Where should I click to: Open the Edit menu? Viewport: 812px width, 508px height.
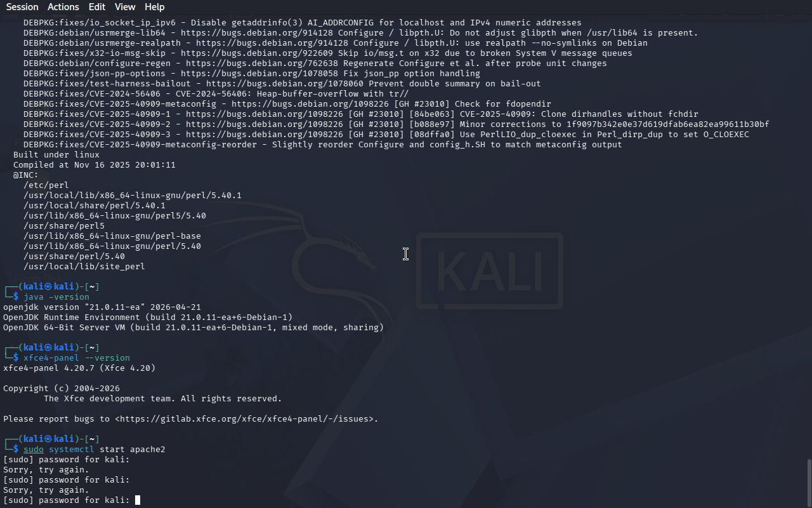coord(97,7)
